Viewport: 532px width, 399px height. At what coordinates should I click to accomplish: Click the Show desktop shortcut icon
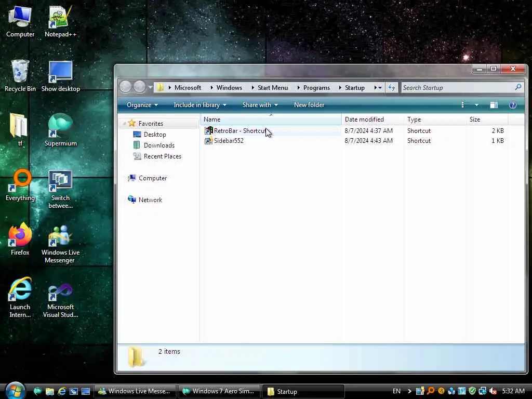point(60,75)
